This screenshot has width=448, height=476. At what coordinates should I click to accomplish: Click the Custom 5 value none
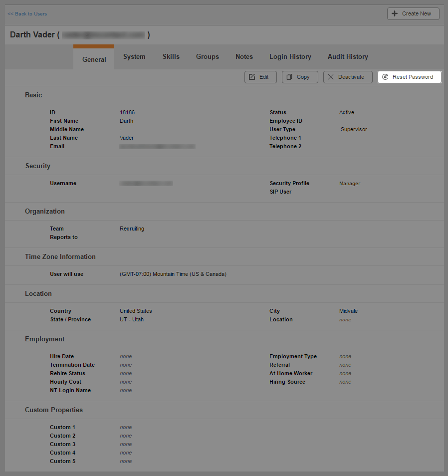point(126,462)
